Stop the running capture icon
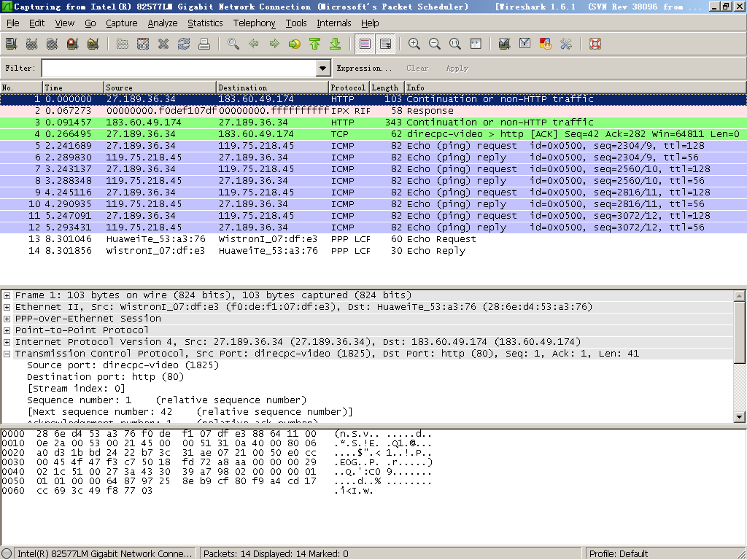The width and height of the screenshot is (747, 560). 73,44
